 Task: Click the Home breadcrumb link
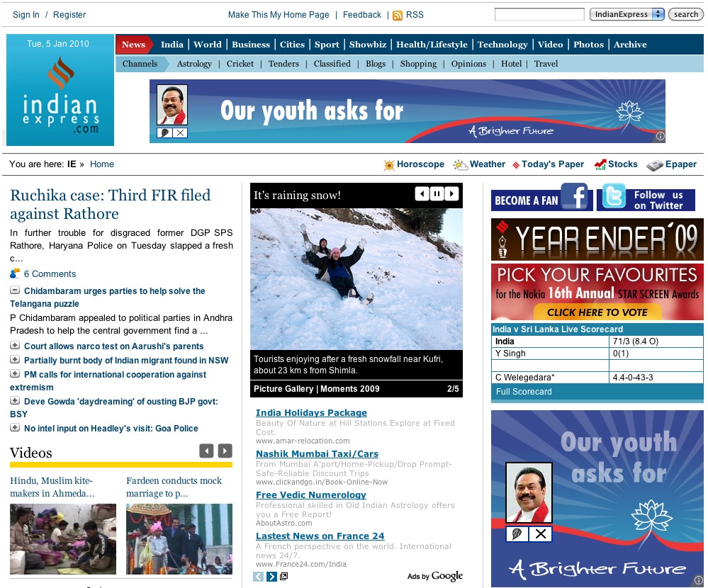(101, 164)
